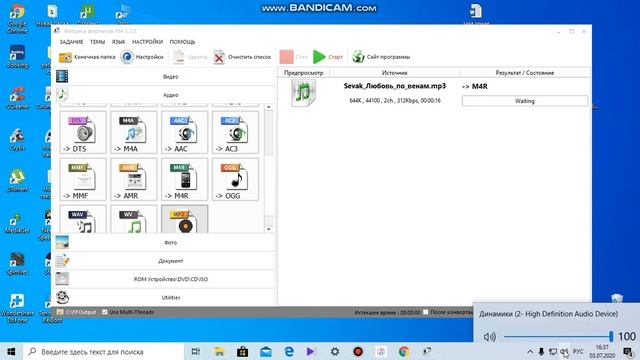Expand the Utilities category
The height and width of the screenshot is (360, 640).
point(164,298)
